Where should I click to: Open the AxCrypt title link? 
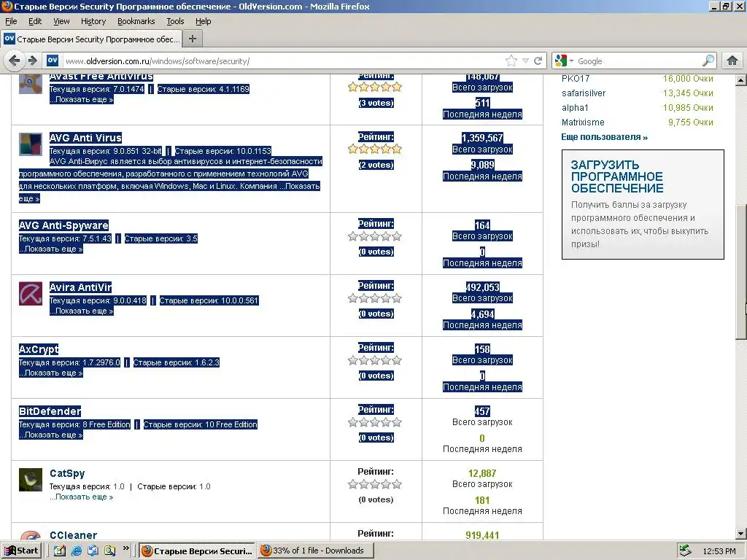(39, 349)
